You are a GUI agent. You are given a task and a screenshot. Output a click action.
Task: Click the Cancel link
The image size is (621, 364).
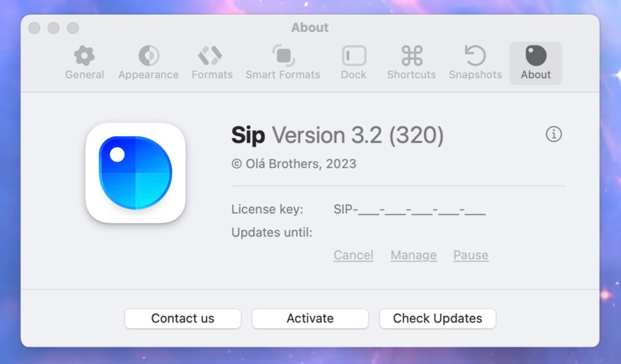tap(353, 255)
